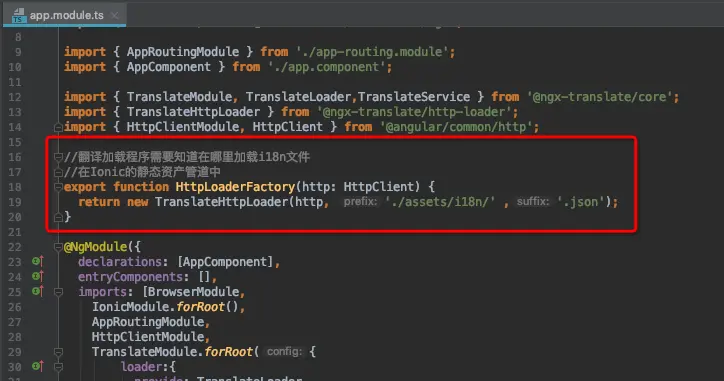The width and height of the screenshot is (724, 381).
Task: Click the override gutter icon on line 30
Action: pos(38,367)
